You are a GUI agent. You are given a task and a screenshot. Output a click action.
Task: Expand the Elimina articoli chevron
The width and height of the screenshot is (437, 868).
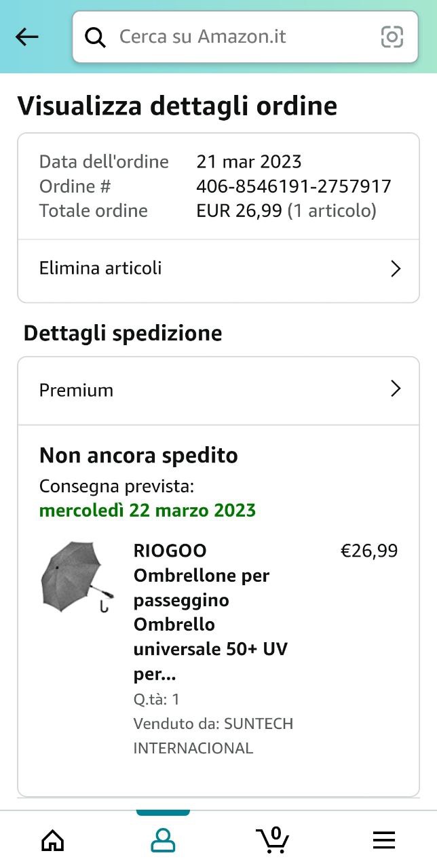[x=396, y=269]
